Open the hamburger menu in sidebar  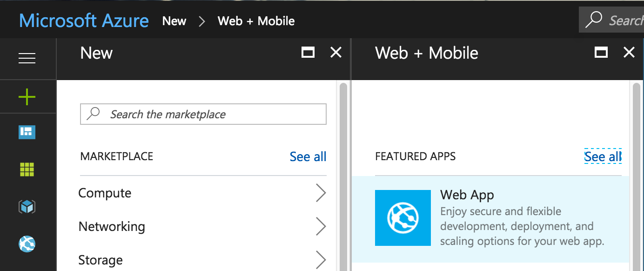(27, 58)
